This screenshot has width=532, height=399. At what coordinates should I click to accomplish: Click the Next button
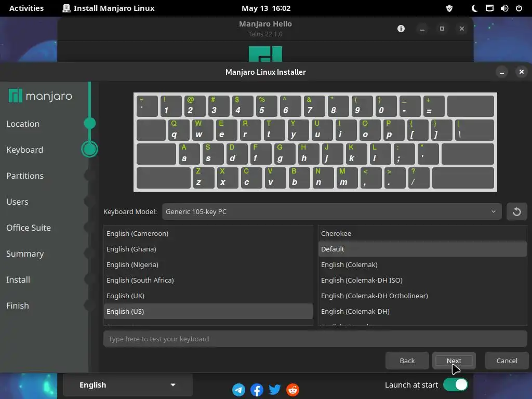point(454,361)
